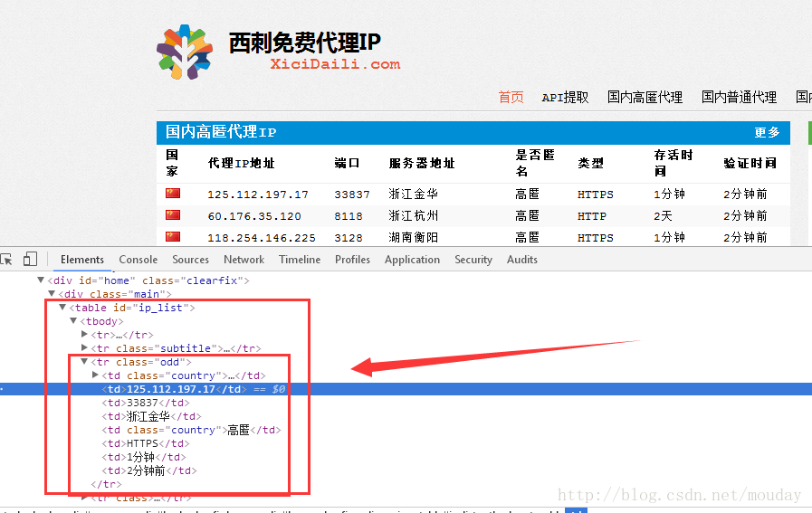Expand the first plain tr node

84,335
